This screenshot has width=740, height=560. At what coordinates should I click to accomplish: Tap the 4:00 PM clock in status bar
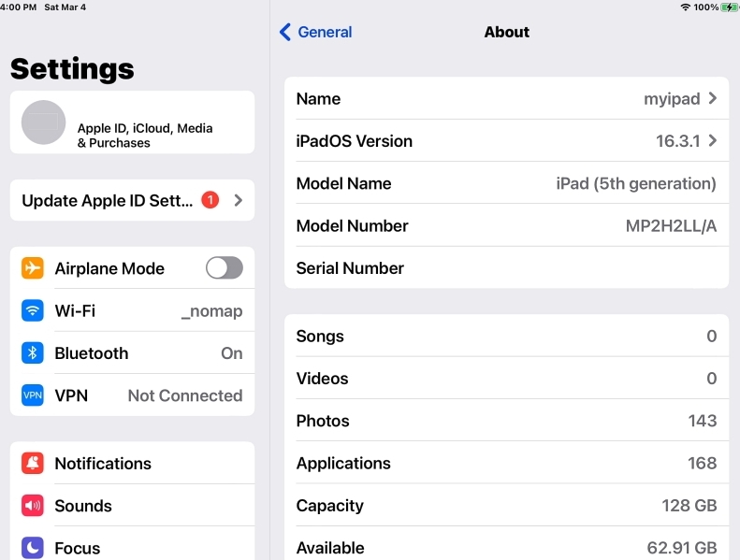18,7
